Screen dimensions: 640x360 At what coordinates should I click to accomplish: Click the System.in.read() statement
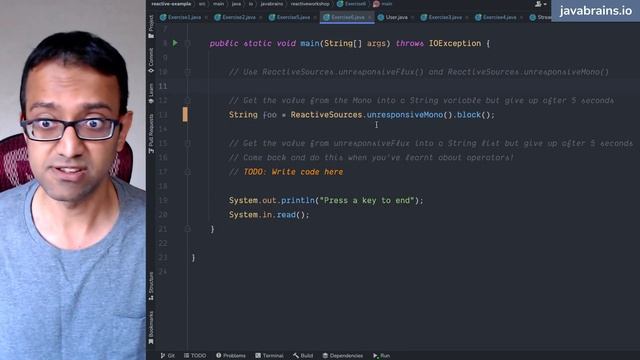tap(269, 215)
